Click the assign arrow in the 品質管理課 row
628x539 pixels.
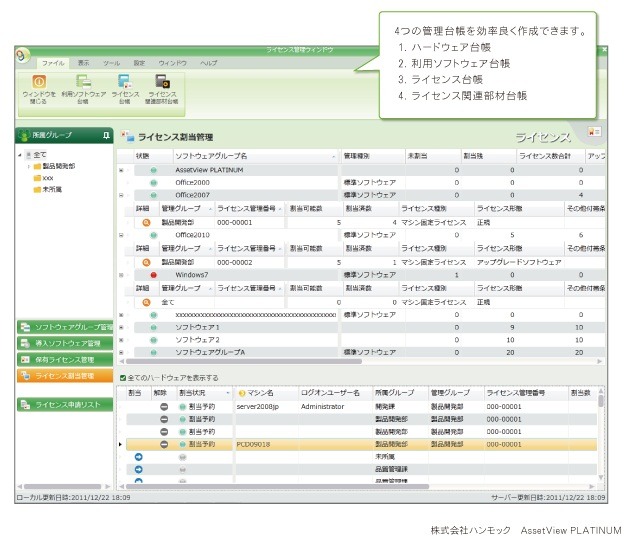tap(139, 469)
